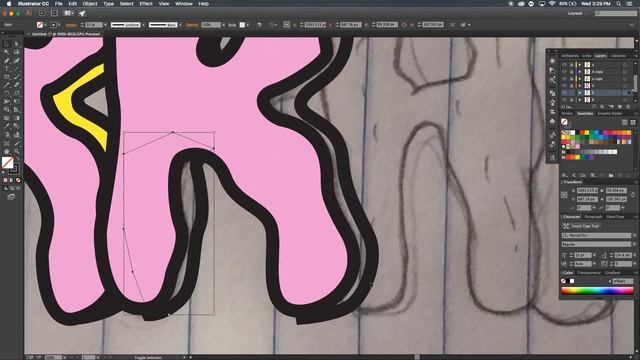Viewport: 640px width, 360px height.
Task: Switch to the Artboards tab
Action: [x=570, y=56]
